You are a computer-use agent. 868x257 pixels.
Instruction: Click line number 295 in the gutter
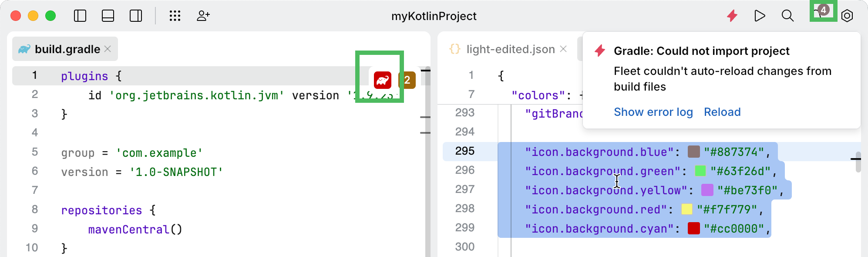(464, 151)
